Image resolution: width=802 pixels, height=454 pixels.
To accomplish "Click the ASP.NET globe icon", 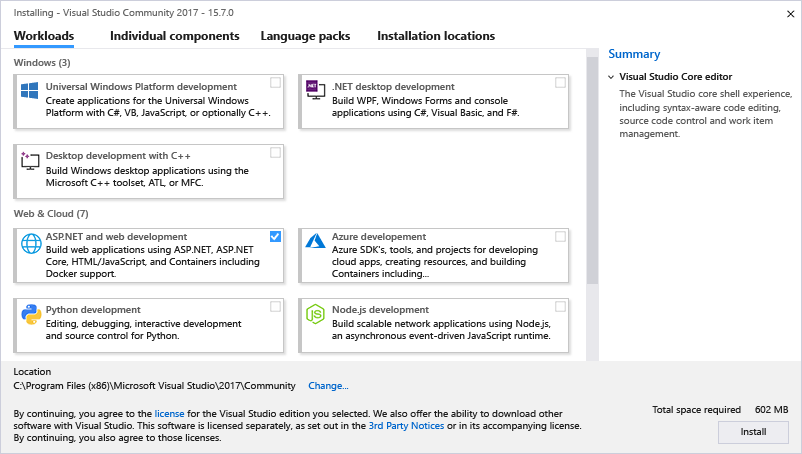I will 29,241.
